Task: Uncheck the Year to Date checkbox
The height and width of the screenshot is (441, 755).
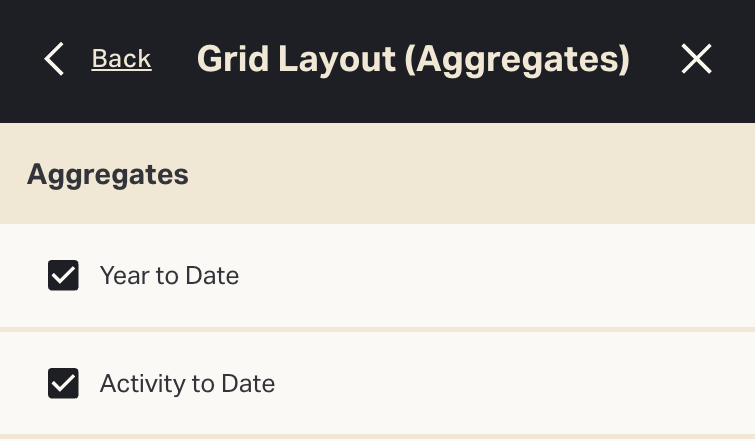Action: 63,275
